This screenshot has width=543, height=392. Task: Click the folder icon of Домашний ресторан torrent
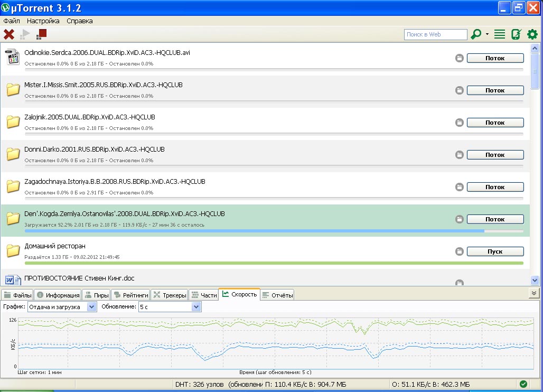pos(13,250)
